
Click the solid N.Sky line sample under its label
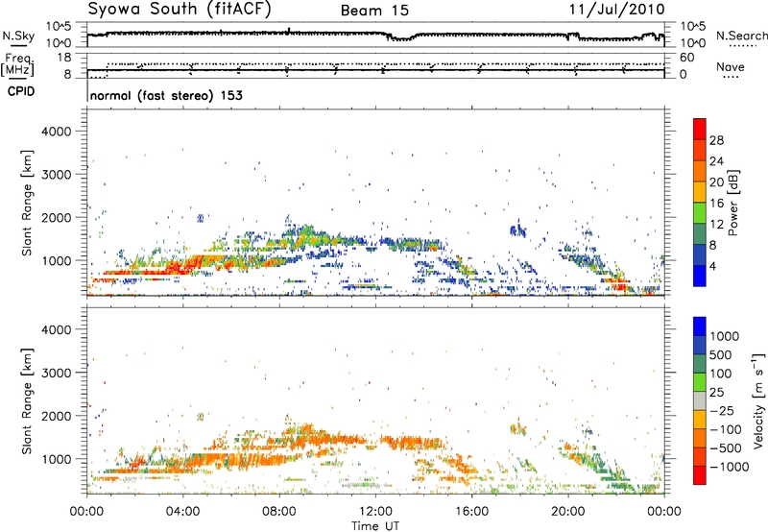tap(18, 45)
